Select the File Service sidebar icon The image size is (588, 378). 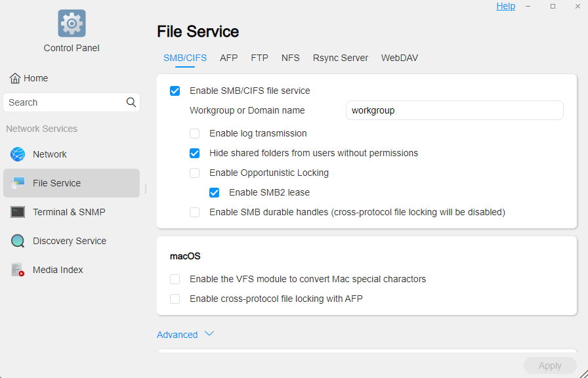tap(18, 183)
